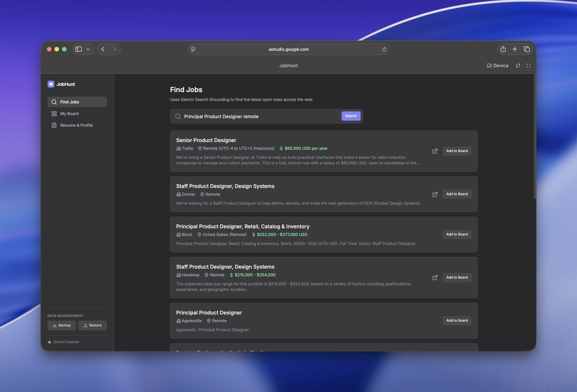Screen dimensions: 577x392
Task: Open Resume & Profile section
Action: [x=76, y=125]
